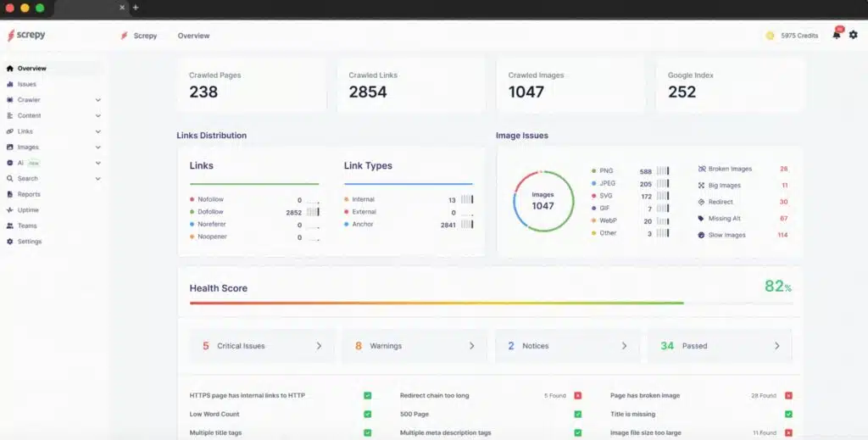
Task: Expand the Links menu chevron
Action: (98, 131)
